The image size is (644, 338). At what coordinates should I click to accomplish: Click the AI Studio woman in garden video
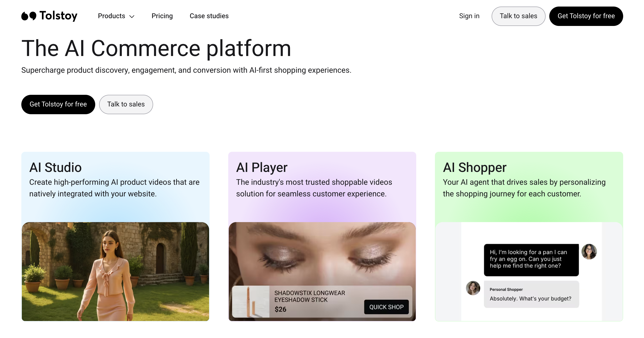[x=115, y=272]
